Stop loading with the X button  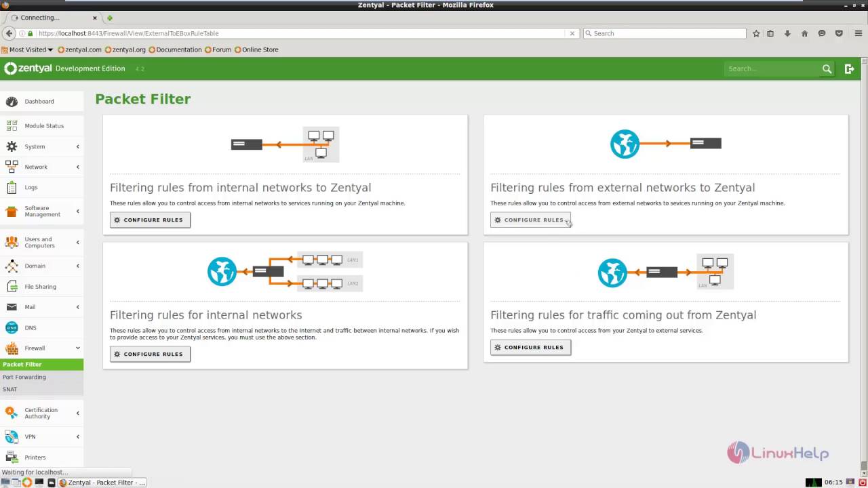click(572, 33)
